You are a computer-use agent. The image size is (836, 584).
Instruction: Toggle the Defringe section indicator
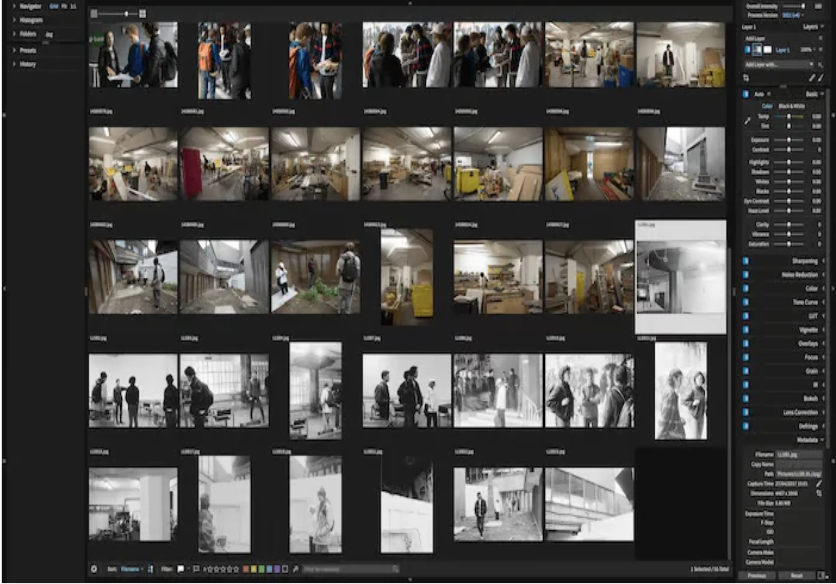(745, 426)
